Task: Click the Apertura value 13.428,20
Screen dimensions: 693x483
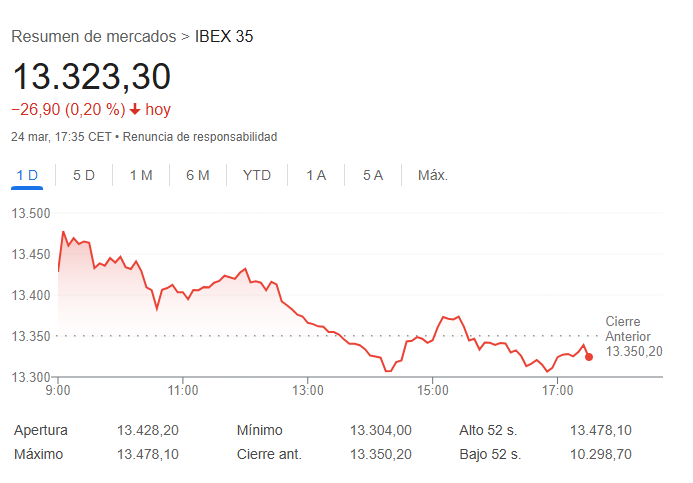Action: coord(148,430)
